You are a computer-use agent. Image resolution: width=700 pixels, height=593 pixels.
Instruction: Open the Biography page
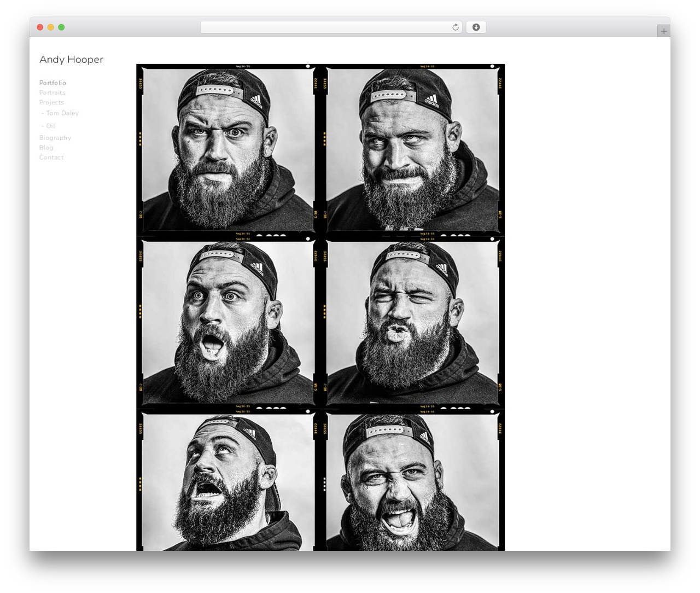pos(55,138)
